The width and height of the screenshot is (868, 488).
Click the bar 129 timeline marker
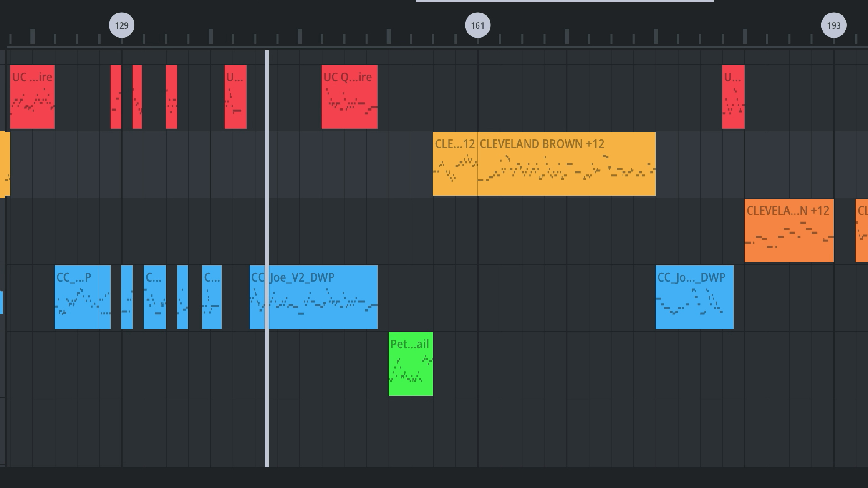tap(121, 25)
